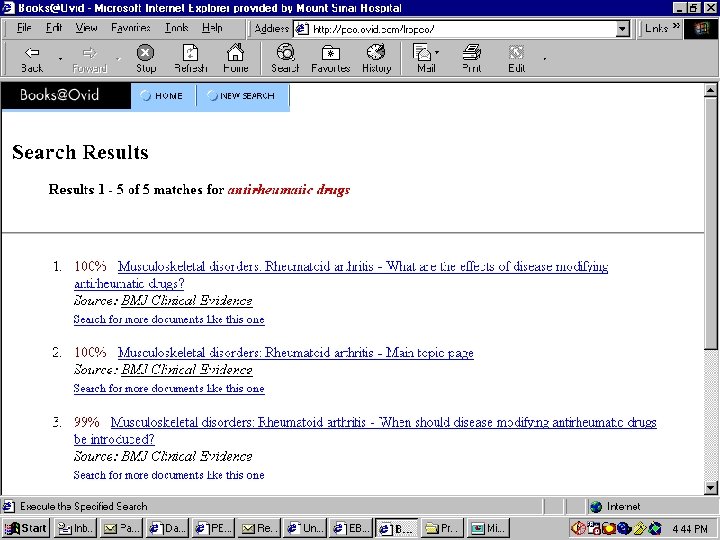Open the Mail button dropdown arrow
720x540 pixels.
[x=437, y=52]
